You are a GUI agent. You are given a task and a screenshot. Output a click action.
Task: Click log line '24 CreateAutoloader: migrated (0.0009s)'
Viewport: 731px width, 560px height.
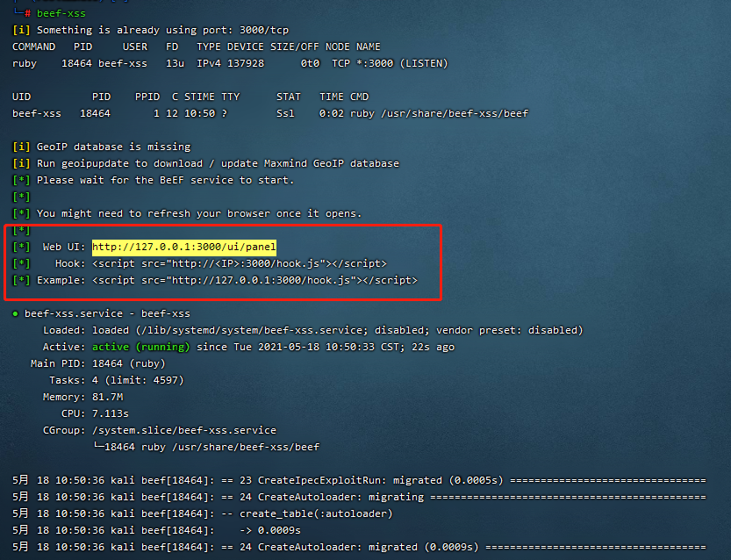(x=359, y=547)
